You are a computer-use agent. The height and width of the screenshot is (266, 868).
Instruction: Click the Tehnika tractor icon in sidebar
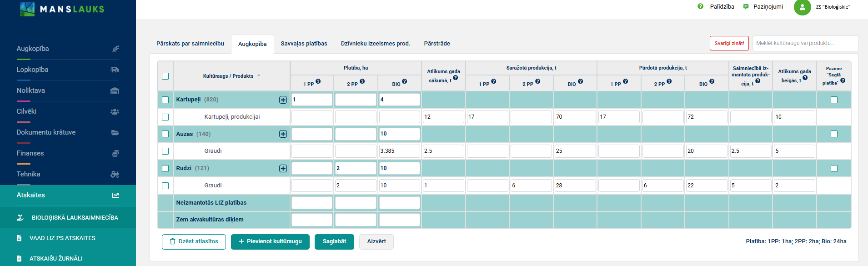tap(115, 174)
